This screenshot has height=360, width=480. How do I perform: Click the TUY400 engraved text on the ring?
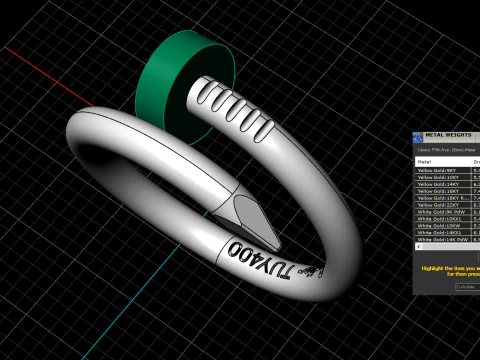click(260, 261)
